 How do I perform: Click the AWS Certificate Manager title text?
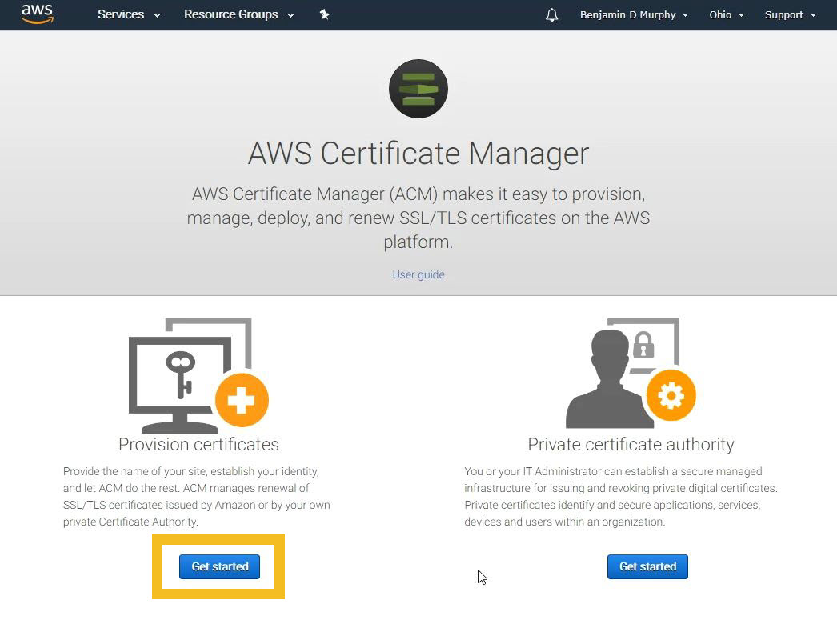pos(418,153)
